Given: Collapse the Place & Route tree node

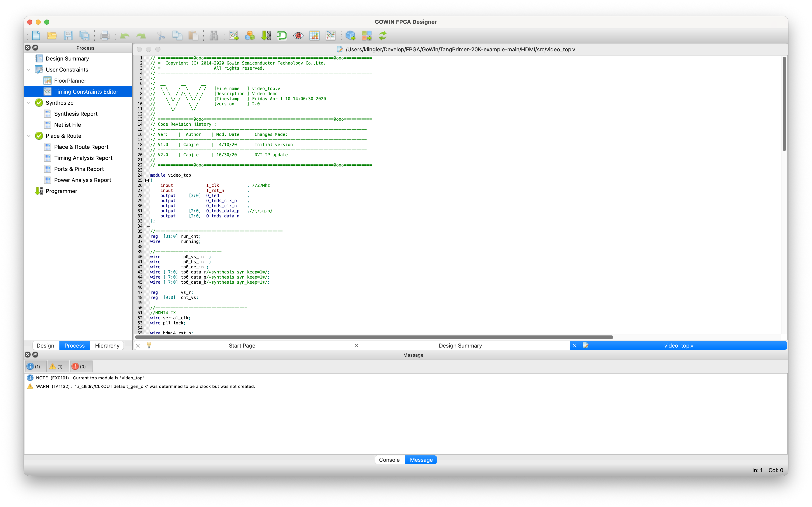Looking at the screenshot, I should [x=29, y=136].
